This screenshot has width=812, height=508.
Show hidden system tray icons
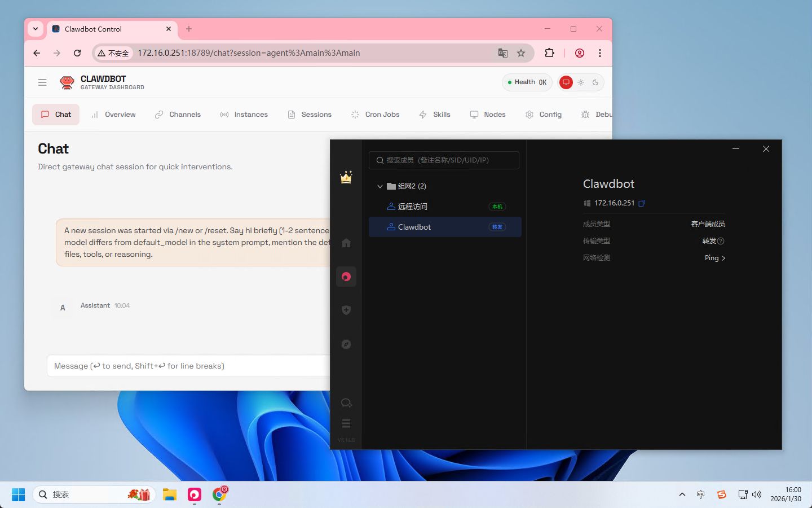[682, 494]
